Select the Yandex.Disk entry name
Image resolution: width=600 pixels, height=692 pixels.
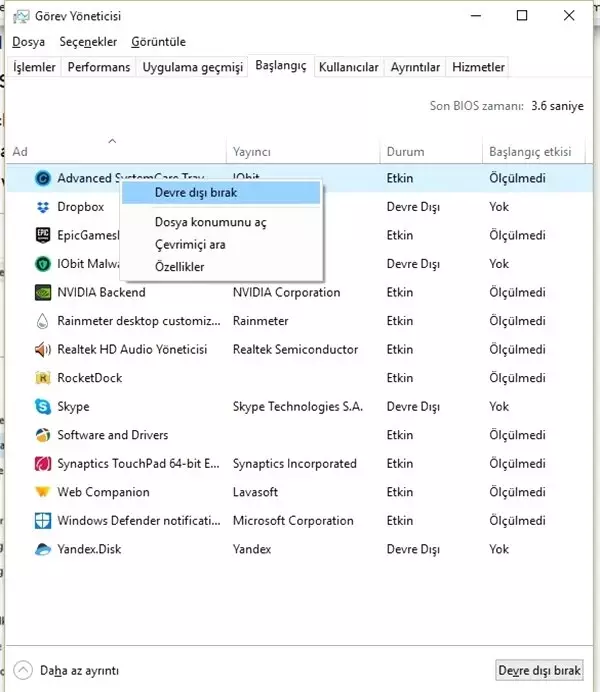coord(90,549)
